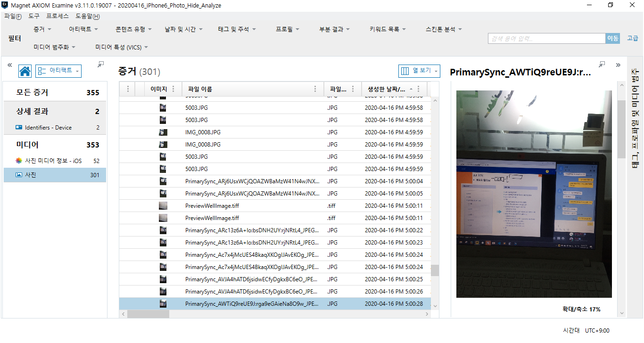Viewport: 644px width, 343px height.
Task: Click the iOS photo media info icon
Action: pyautogui.click(x=19, y=161)
